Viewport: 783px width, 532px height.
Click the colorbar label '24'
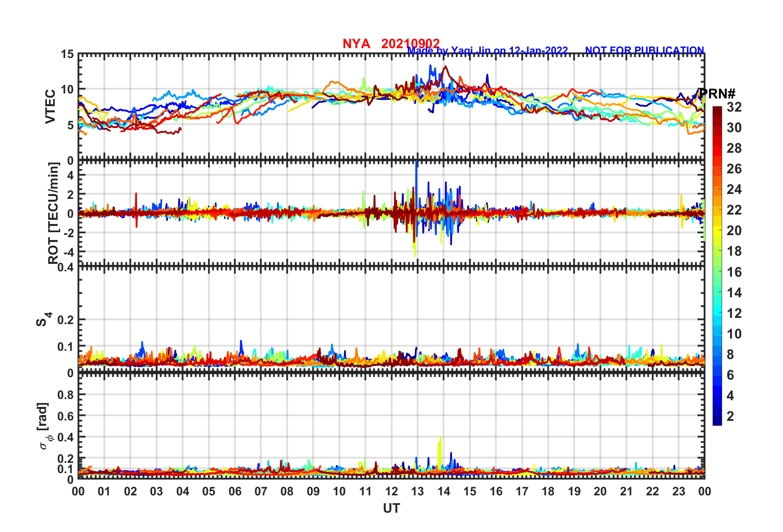point(734,189)
